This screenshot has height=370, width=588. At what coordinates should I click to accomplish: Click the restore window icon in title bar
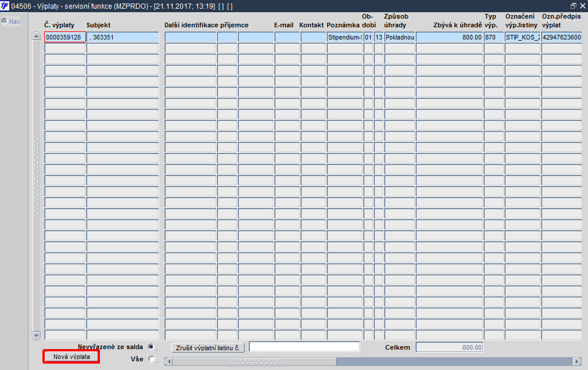coord(573,6)
